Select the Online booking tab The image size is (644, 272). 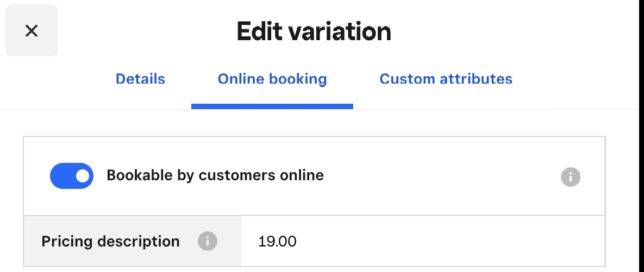pos(272,79)
